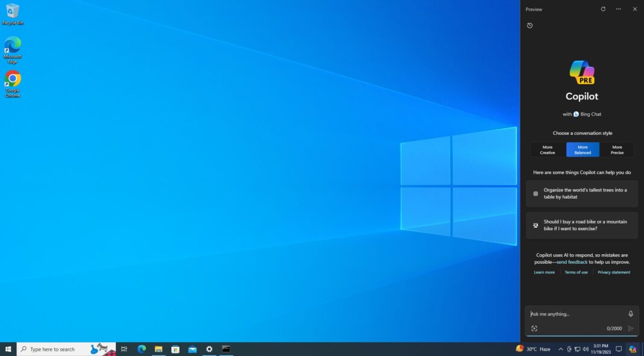Viewport: 644px width, 356px height.
Task: Open chat history in Copilot
Action: click(x=529, y=25)
